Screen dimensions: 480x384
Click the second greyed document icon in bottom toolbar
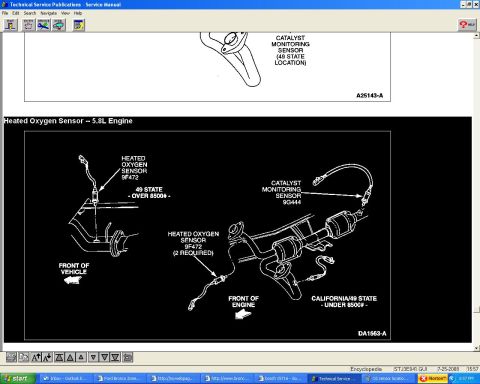pos(23,358)
